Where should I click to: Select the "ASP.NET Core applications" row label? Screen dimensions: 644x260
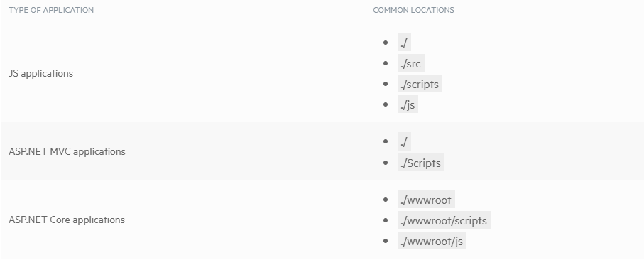pyautogui.click(x=67, y=220)
